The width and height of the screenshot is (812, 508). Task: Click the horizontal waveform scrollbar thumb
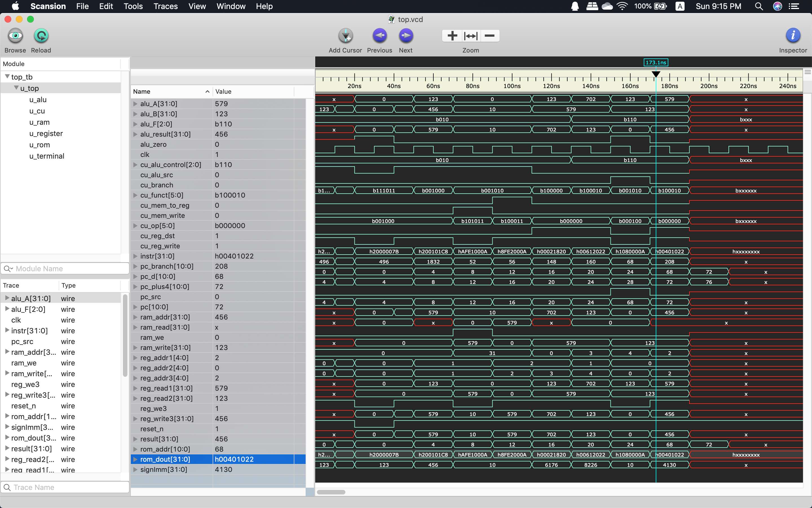[331, 492]
